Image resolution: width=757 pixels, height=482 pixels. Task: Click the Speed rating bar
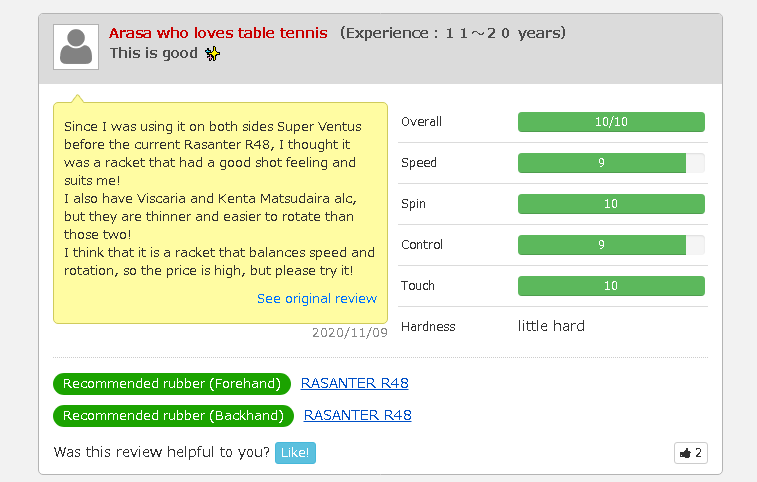click(611, 163)
